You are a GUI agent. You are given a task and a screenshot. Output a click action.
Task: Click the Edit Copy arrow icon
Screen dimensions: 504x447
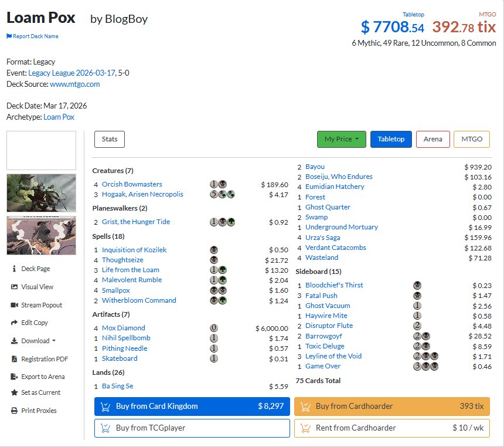click(x=14, y=323)
